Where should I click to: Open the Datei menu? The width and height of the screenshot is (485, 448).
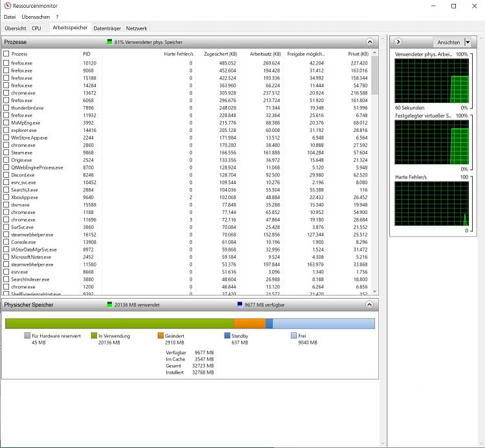10,17
